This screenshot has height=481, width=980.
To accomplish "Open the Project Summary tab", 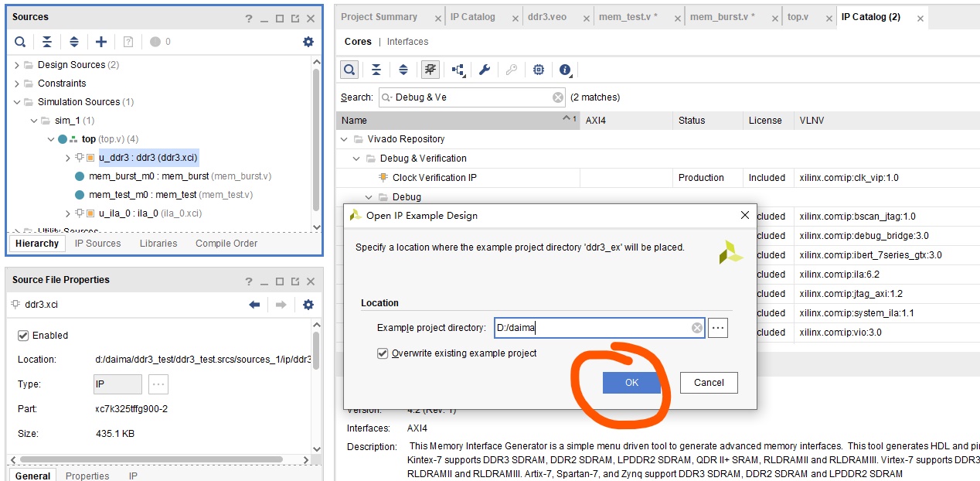I will [x=379, y=17].
